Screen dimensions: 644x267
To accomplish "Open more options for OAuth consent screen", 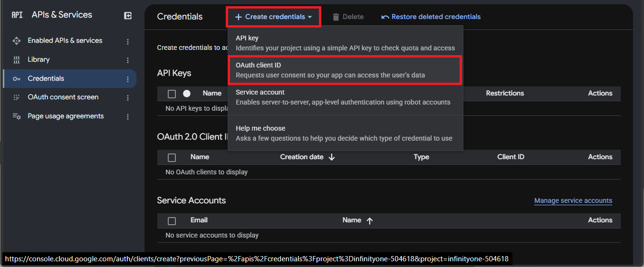I will click(127, 98).
